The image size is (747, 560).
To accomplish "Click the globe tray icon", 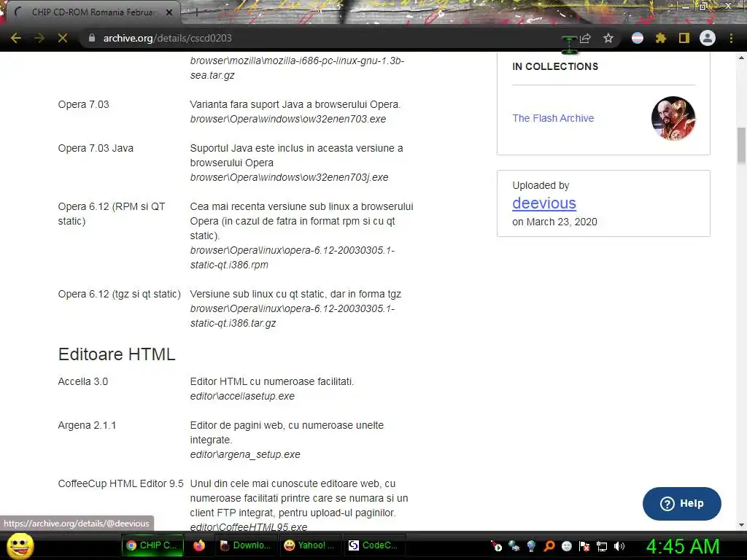I will [531, 546].
